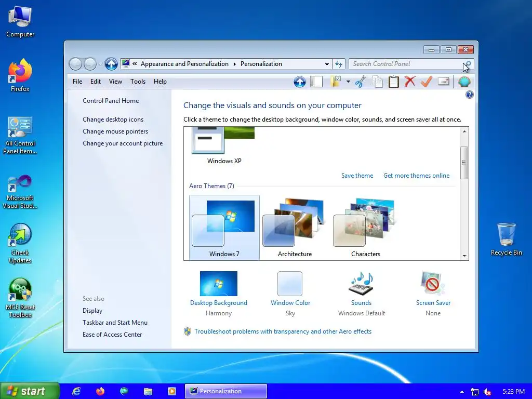Click the double chevron at the address bar start

[x=135, y=63]
